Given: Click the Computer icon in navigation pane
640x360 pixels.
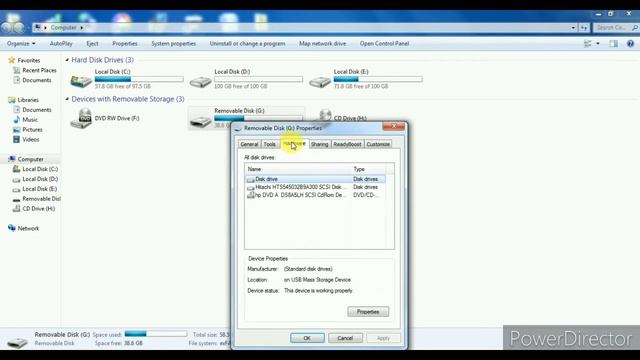Looking at the screenshot, I should click(12, 159).
